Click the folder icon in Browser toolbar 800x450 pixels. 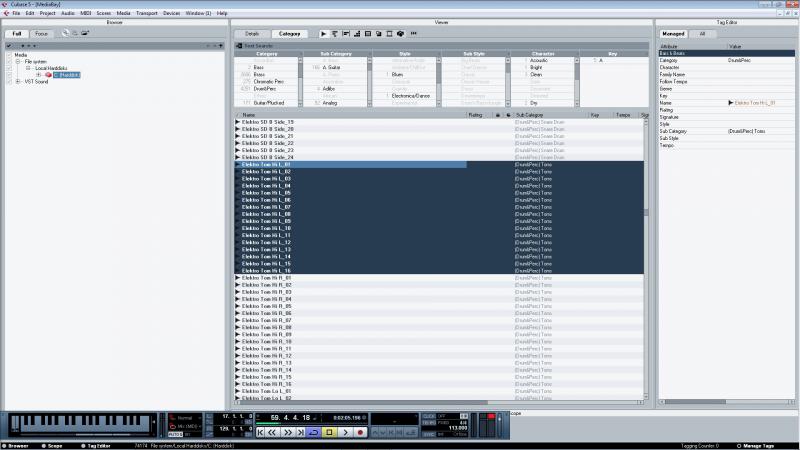[x=85, y=33]
